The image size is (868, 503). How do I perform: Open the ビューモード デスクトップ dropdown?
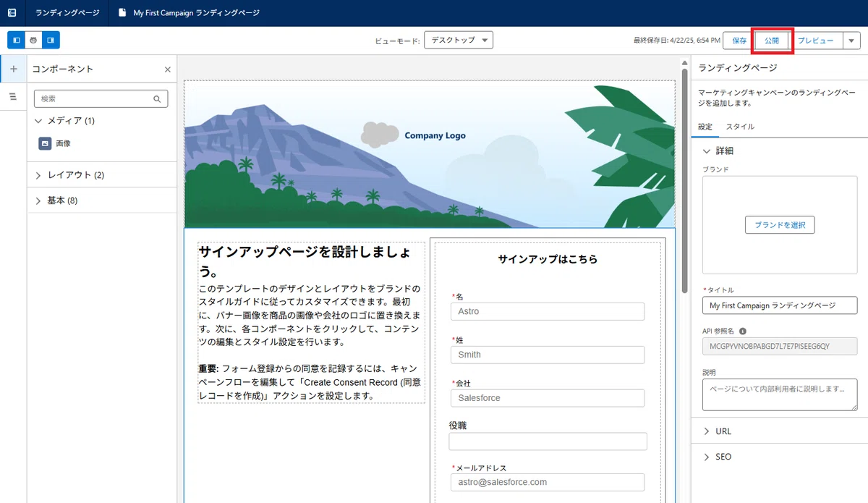(459, 40)
